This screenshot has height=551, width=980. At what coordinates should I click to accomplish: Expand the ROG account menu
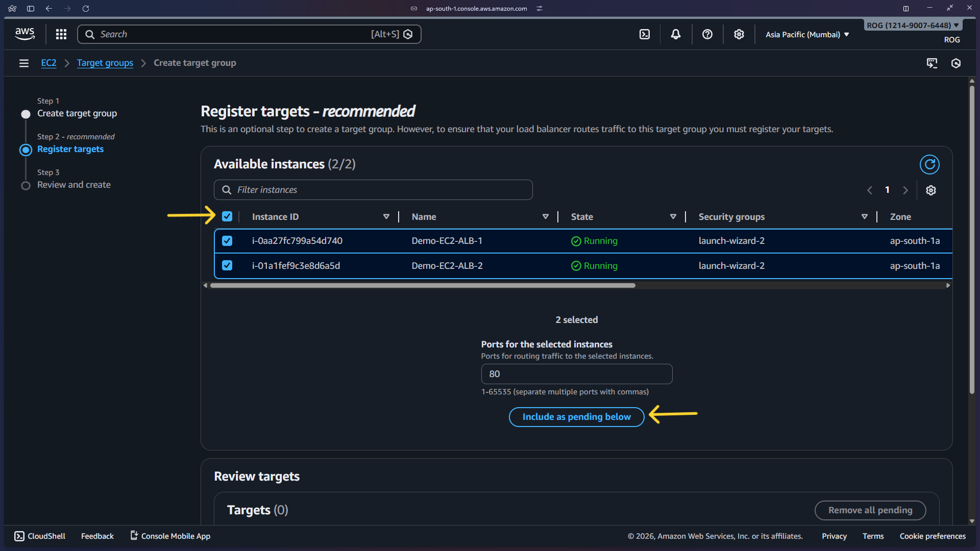[913, 24]
